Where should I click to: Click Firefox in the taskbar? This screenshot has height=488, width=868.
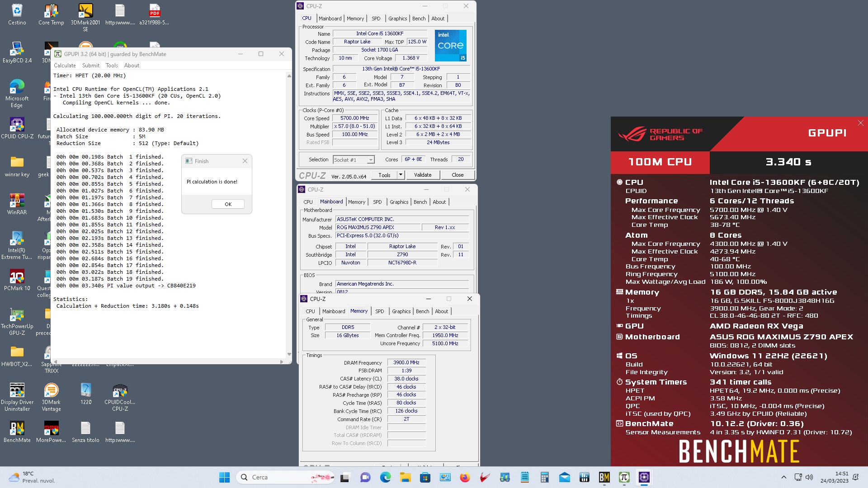point(465,477)
